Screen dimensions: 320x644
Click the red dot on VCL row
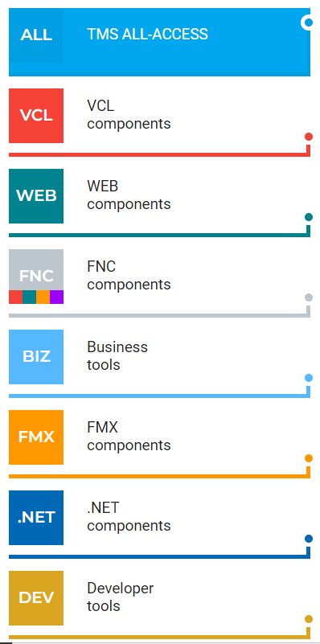pos(309,137)
